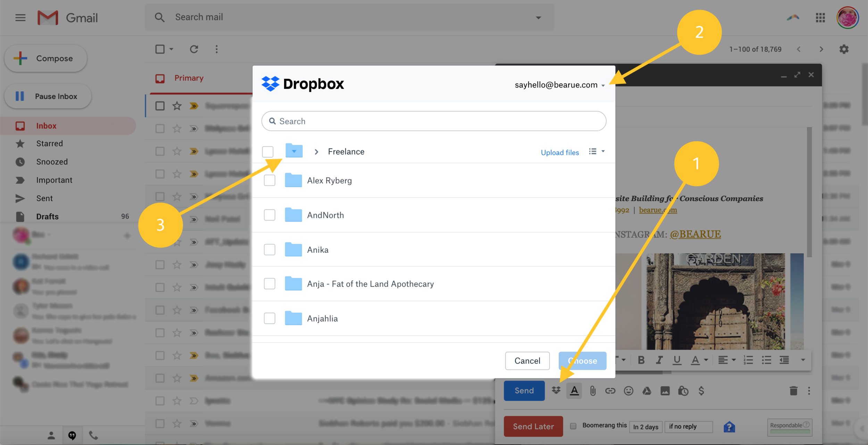Click the insert photo icon
868x445 pixels.
665,391
